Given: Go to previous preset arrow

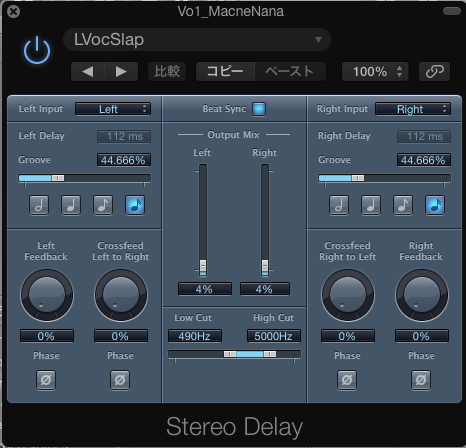Looking at the screenshot, I should click(x=88, y=71).
